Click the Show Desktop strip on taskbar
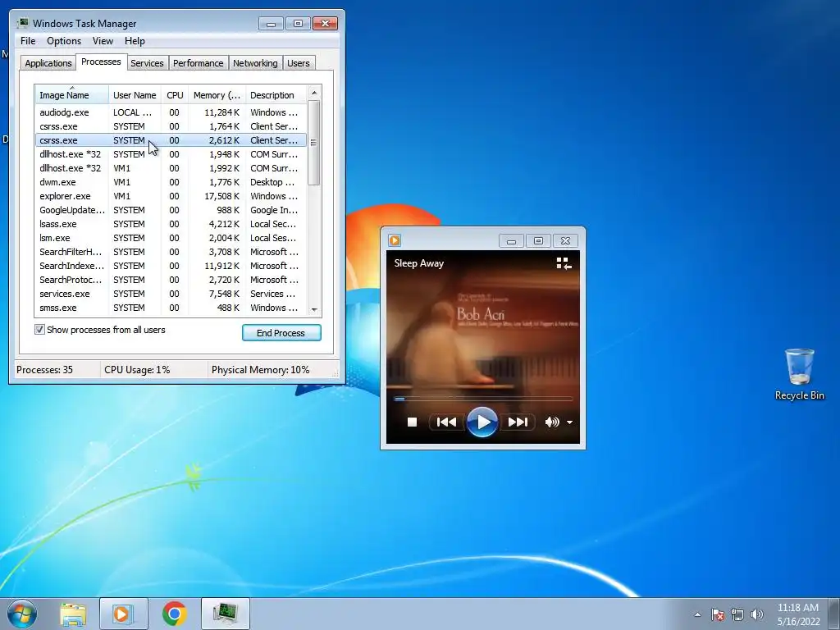 (x=834, y=614)
